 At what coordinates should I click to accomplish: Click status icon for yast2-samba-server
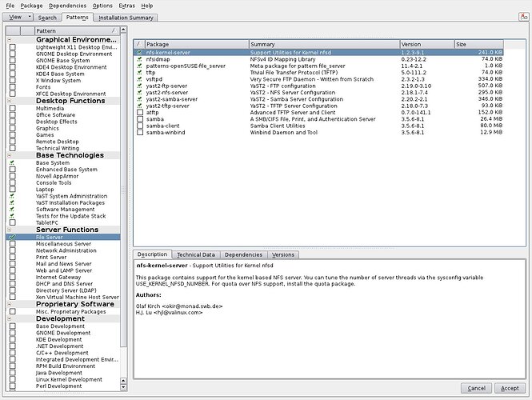139,99
